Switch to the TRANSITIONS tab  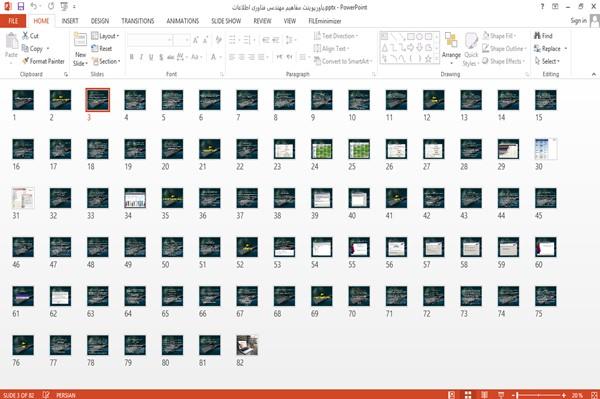(138, 21)
